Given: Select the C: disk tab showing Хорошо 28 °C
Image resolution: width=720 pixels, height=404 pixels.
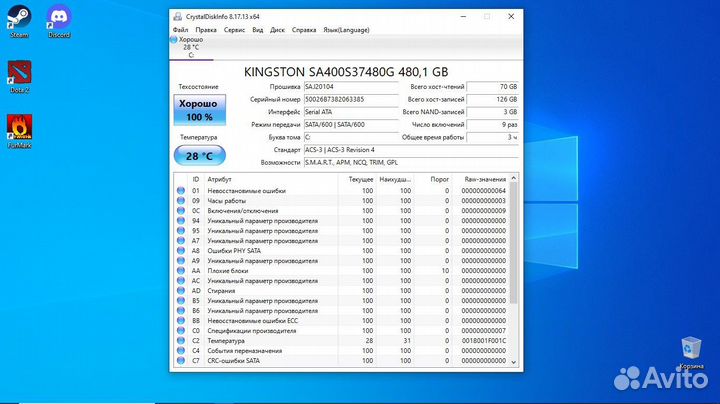Looking at the screenshot, I should [x=191, y=47].
